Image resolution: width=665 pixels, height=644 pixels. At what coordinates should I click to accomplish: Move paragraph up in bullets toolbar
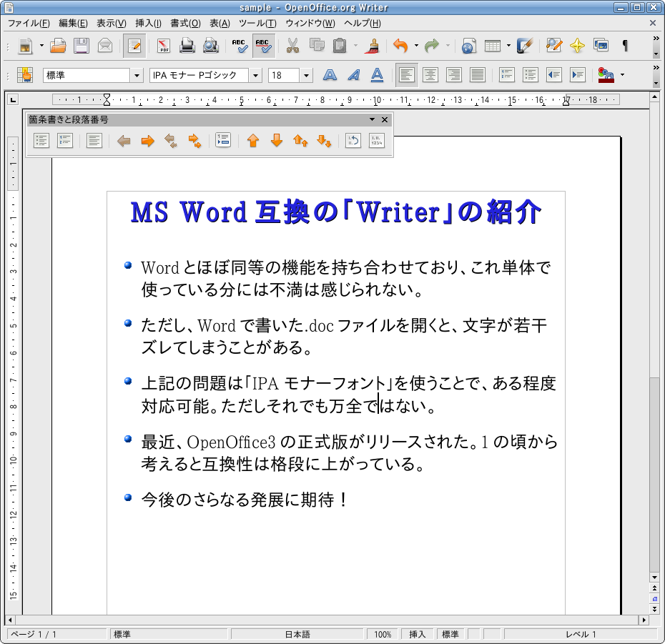[253, 141]
